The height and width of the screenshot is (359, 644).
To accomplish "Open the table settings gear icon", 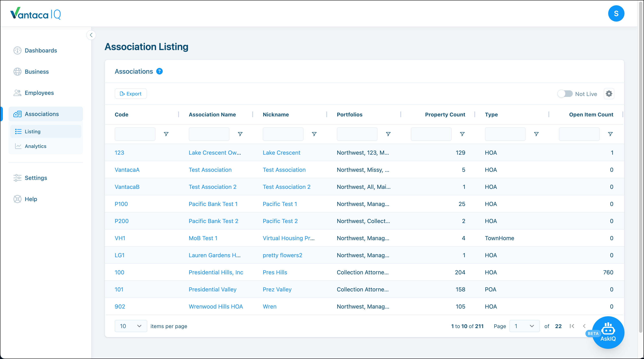I will coord(609,94).
